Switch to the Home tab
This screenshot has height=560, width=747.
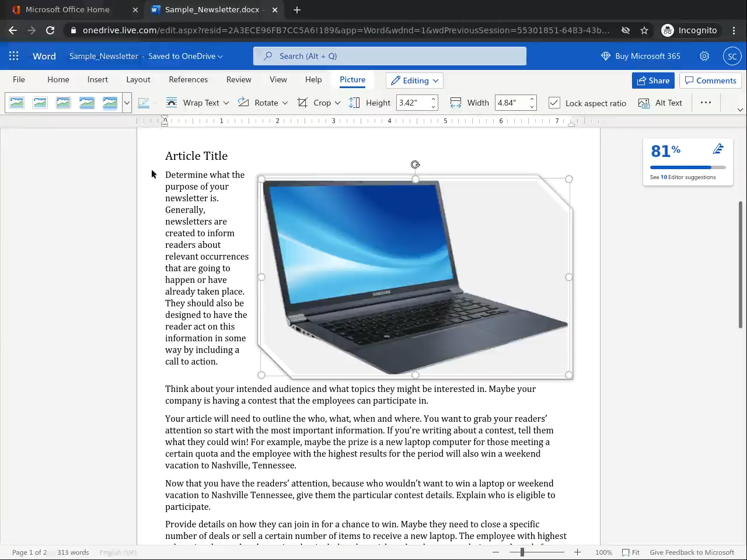coord(58,79)
